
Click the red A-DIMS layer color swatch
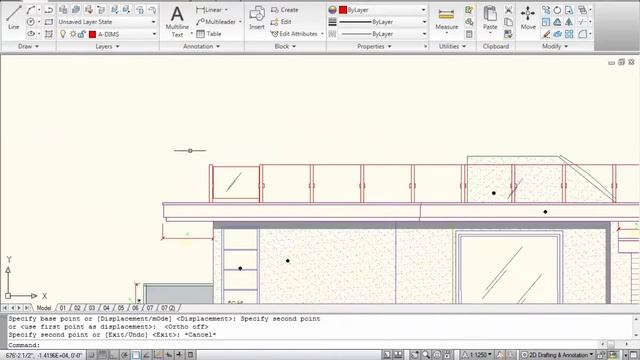(x=92, y=34)
